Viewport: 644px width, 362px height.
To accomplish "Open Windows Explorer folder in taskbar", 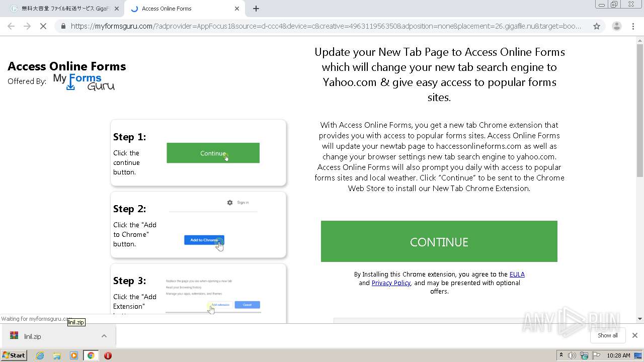I will pyautogui.click(x=57, y=355).
